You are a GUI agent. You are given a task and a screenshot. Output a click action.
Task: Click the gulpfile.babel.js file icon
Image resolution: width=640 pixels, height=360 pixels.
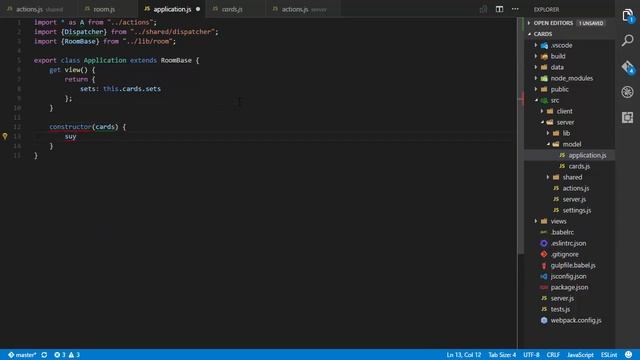coord(544,265)
